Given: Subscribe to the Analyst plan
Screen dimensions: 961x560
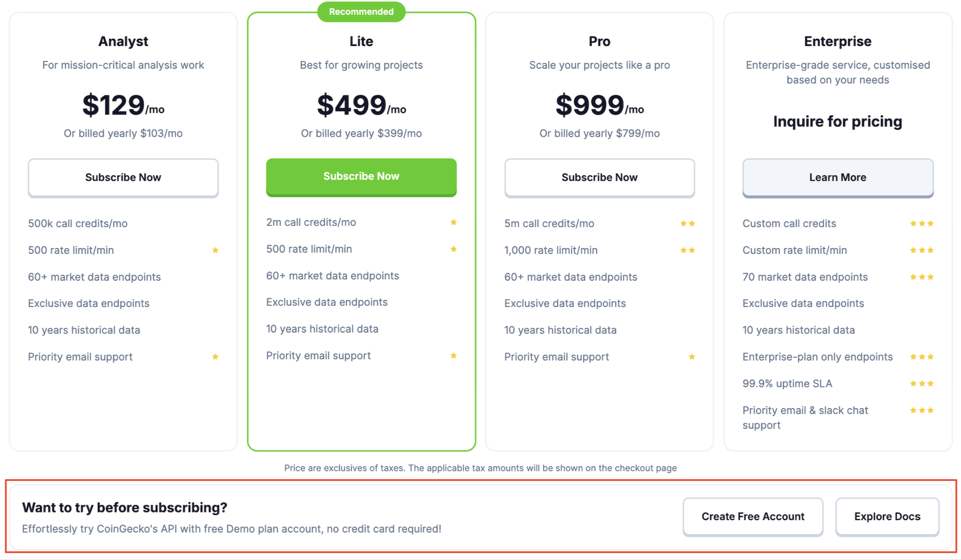Looking at the screenshot, I should point(123,178).
